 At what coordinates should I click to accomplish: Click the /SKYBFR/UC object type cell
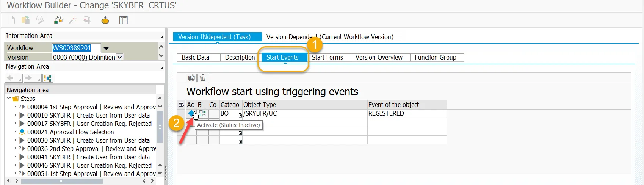(x=305, y=113)
